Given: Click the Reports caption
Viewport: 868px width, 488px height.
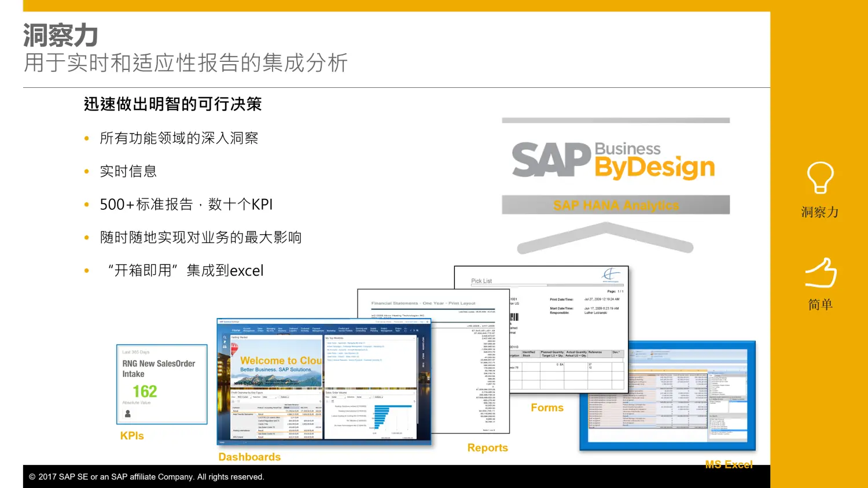Looking at the screenshot, I should pos(488,448).
